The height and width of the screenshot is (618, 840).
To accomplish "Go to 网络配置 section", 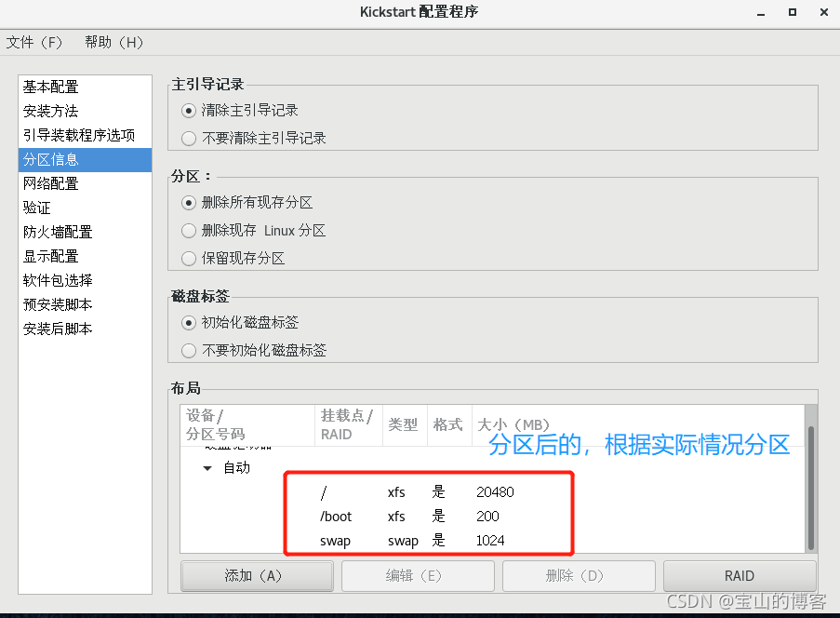I will pyautogui.click(x=51, y=184).
